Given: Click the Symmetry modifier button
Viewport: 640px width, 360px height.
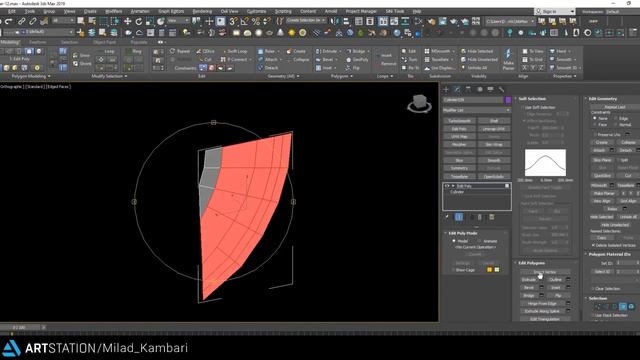Looking at the screenshot, I should 459,168.
